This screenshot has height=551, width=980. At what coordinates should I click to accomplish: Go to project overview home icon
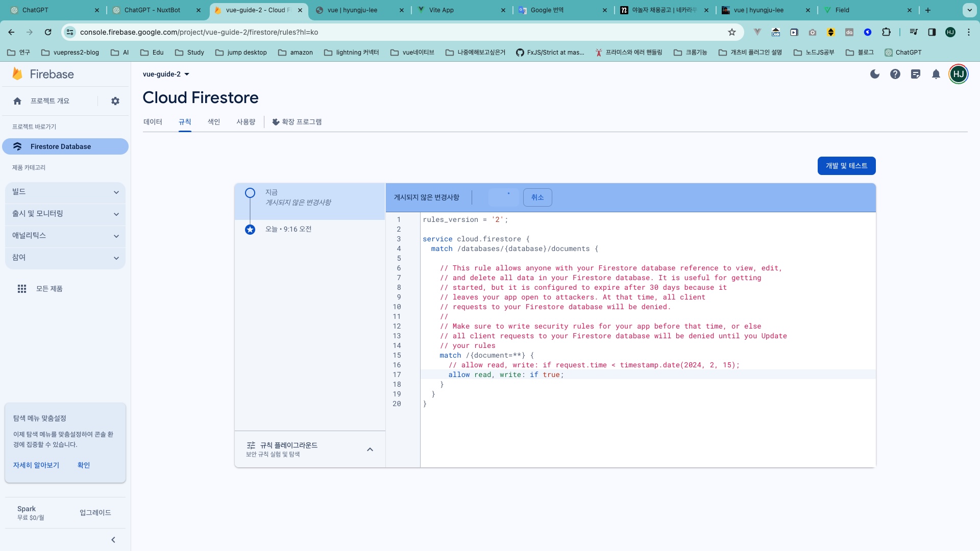pos(17,101)
